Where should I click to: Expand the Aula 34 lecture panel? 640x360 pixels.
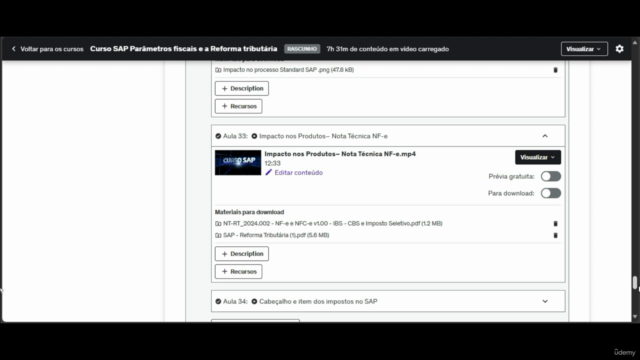(545, 301)
